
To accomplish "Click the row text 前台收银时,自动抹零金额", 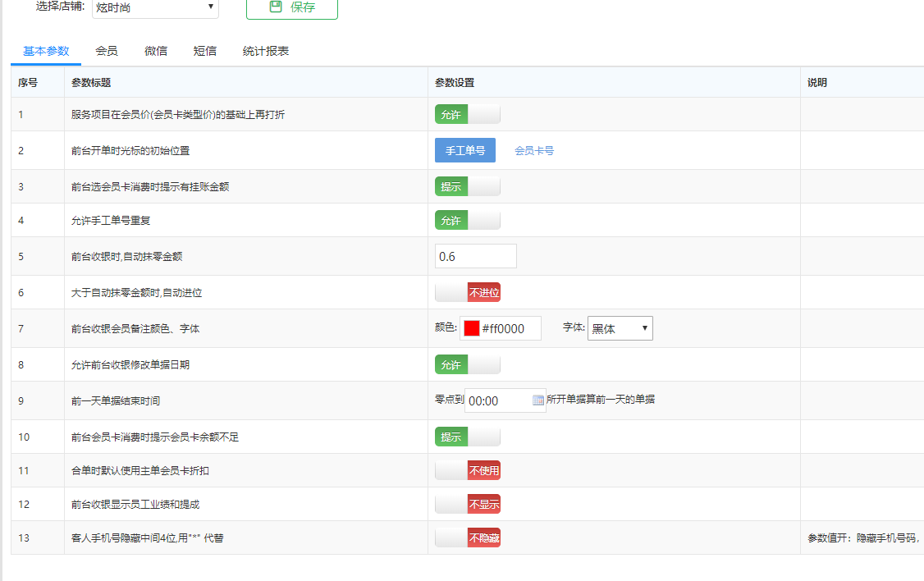I will pyautogui.click(x=126, y=256).
